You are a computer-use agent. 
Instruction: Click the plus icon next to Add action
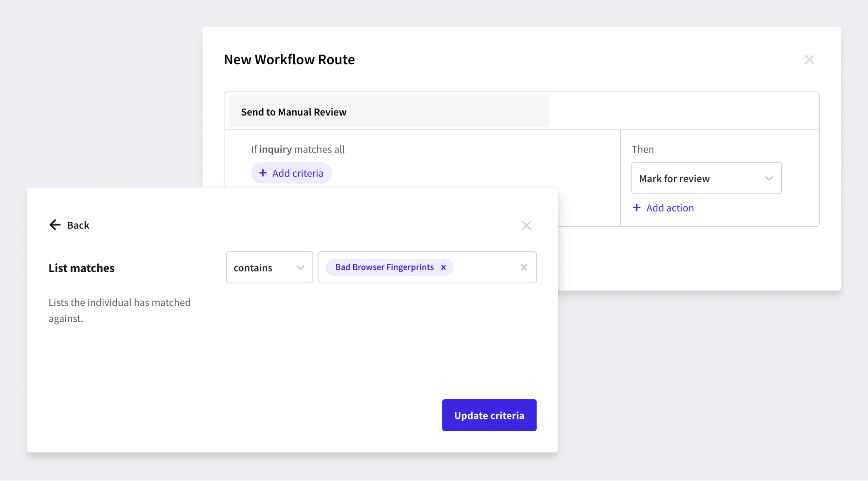tap(637, 208)
